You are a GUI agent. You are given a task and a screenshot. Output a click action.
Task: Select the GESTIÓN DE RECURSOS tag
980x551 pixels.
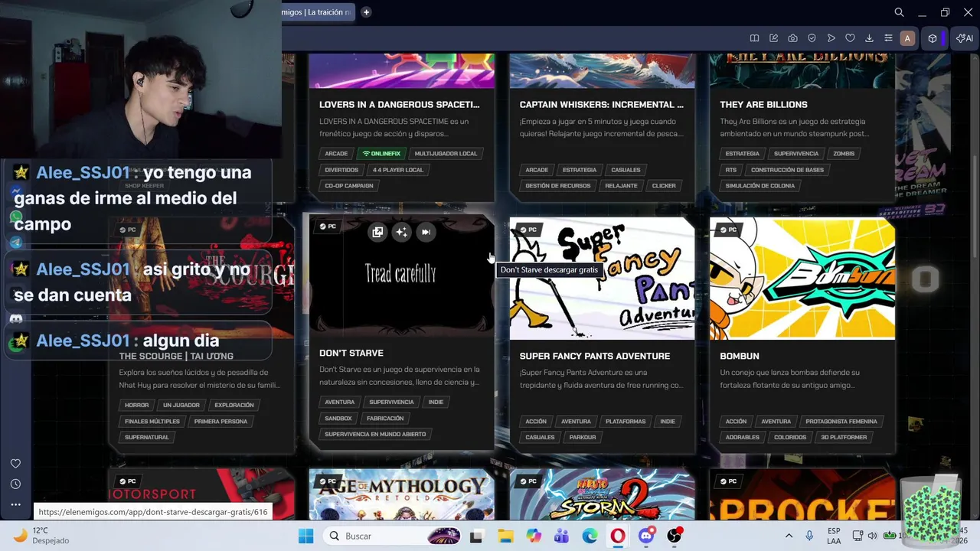pyautogui.click(x=558, y=185)
